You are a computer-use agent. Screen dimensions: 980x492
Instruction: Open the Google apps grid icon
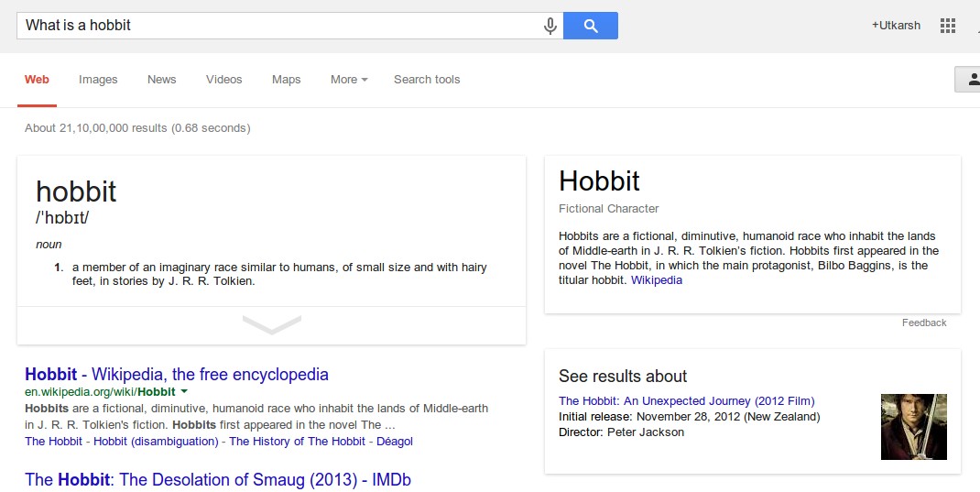[948, 26]
